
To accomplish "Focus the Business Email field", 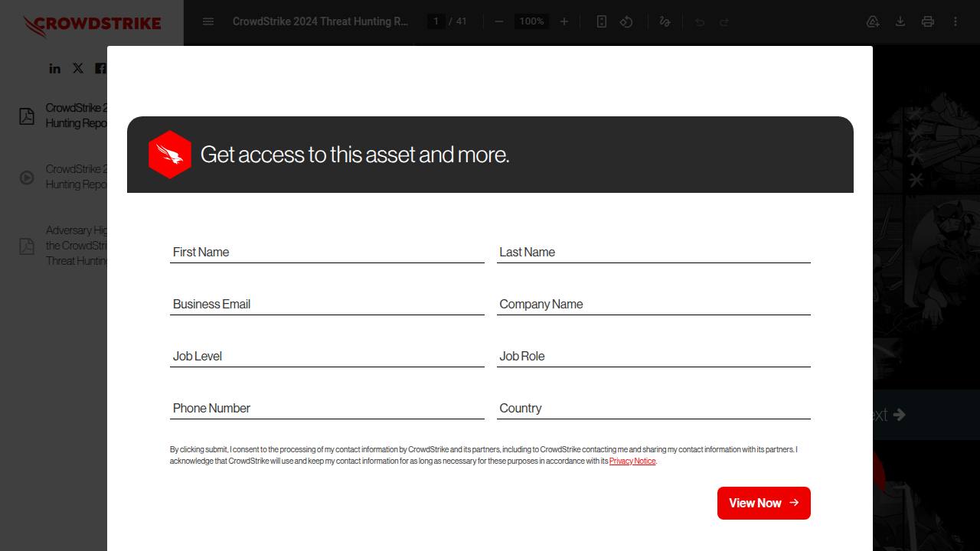I will click(x=327, y=304).
